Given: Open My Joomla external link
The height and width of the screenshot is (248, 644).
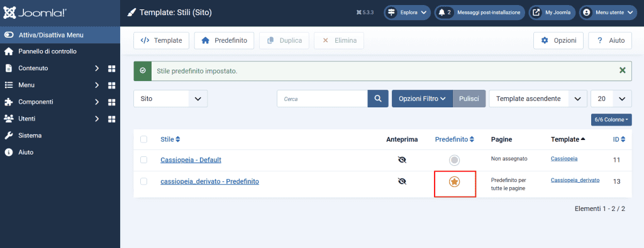Looking at the screenshot, I should 552,13.
